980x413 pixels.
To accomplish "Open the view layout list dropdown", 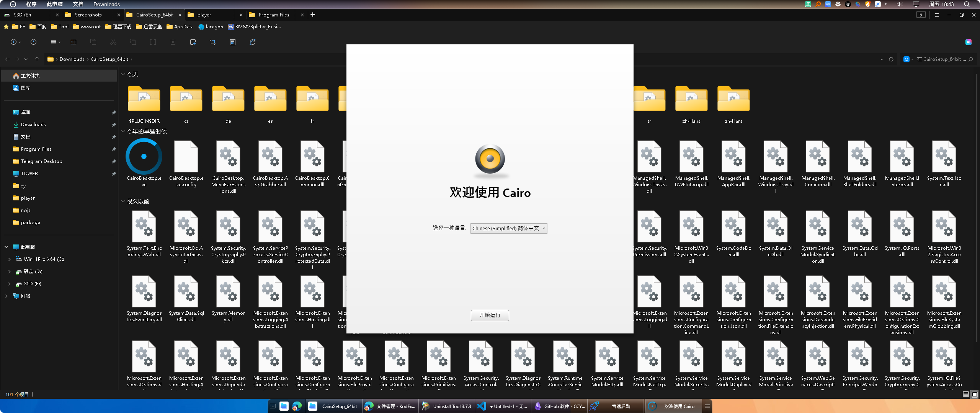I will point(56,42).
